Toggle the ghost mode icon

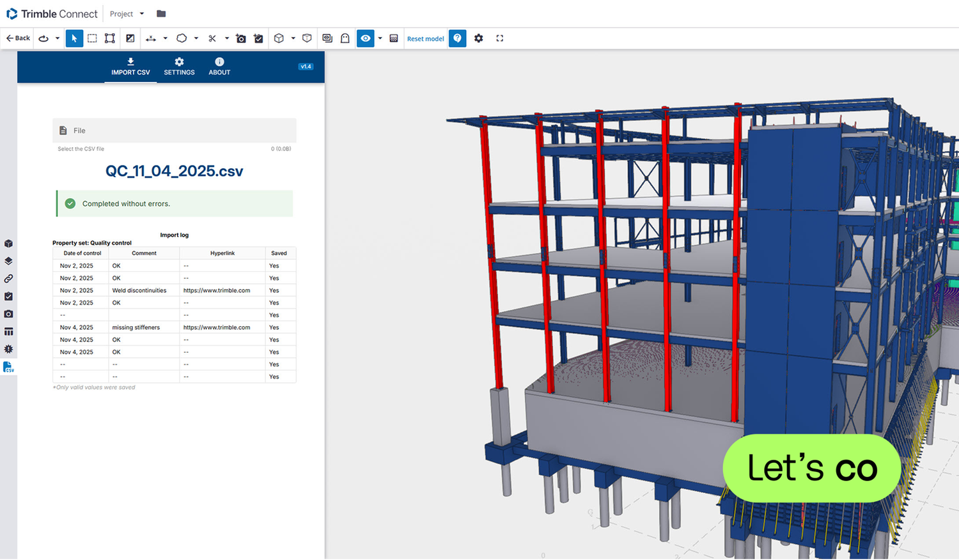[345, 38]
